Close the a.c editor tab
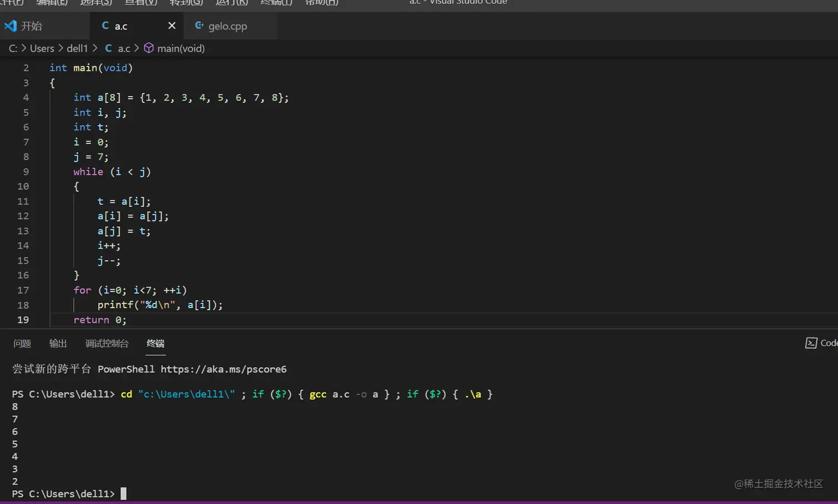Viewport: 838px width, 504px height. (x=172, y=25)
